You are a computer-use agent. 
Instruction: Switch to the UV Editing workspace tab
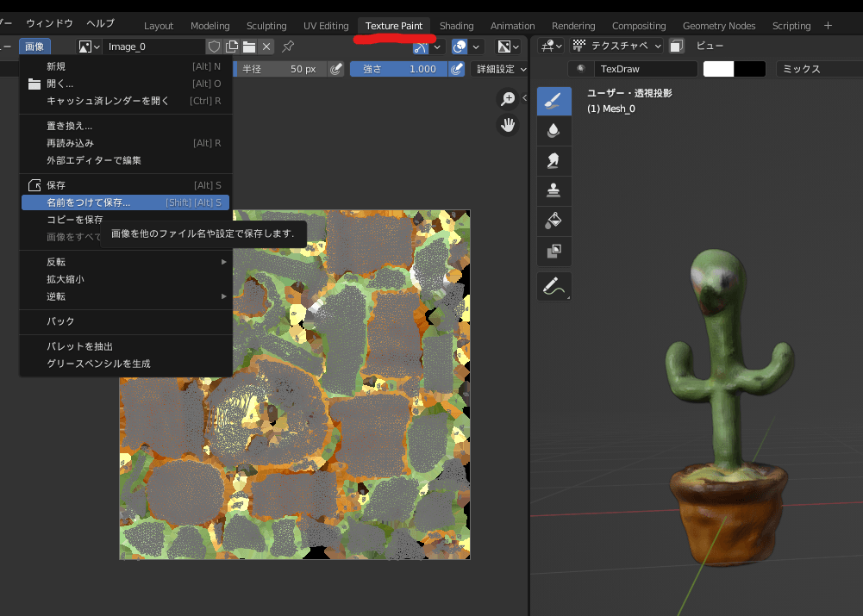[x=326, y=26]
